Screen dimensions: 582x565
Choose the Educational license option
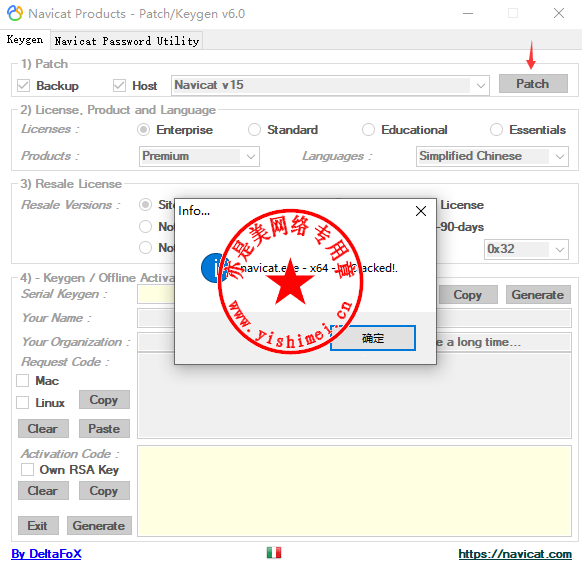[368, 130]
